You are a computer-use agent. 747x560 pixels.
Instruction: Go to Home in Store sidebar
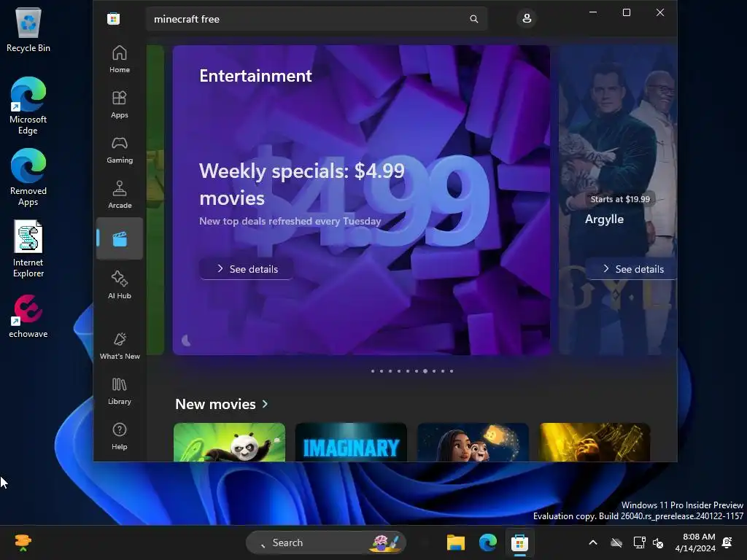tap(120, 59)
